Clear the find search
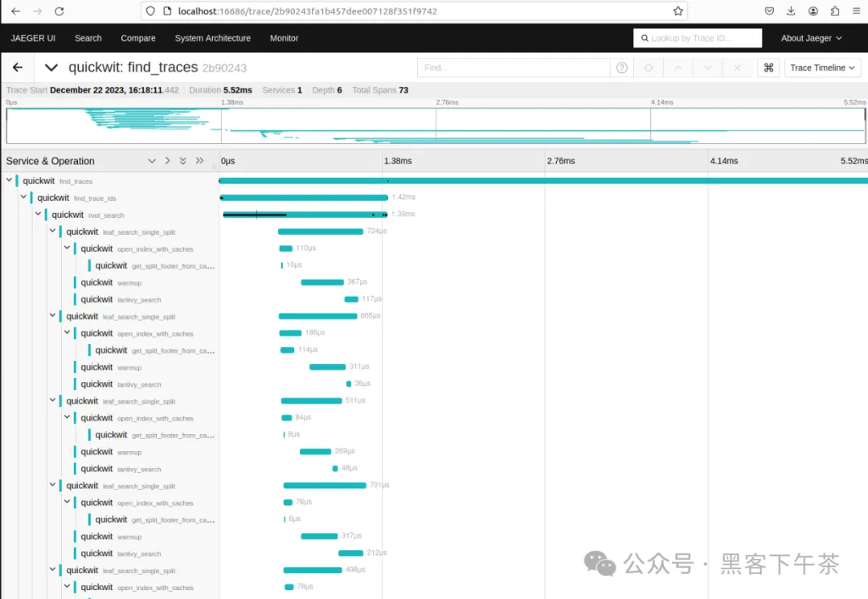 tap(737, 68)
